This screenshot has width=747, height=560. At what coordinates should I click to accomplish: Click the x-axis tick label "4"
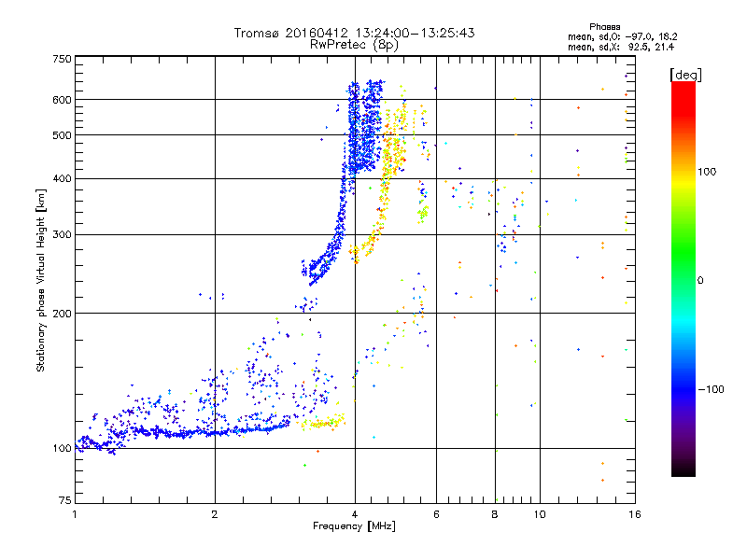click(355, 514)
